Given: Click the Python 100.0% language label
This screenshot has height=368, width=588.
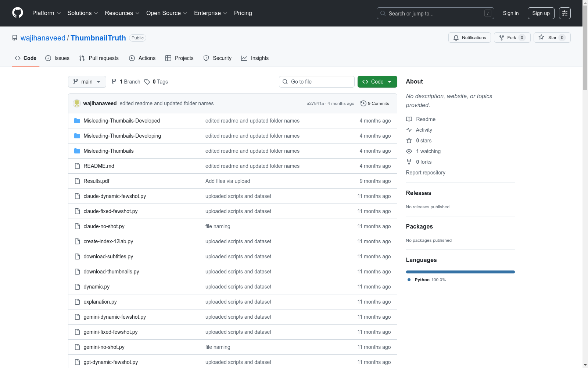Looking at the screenshot, I should (x=430, y=280).
